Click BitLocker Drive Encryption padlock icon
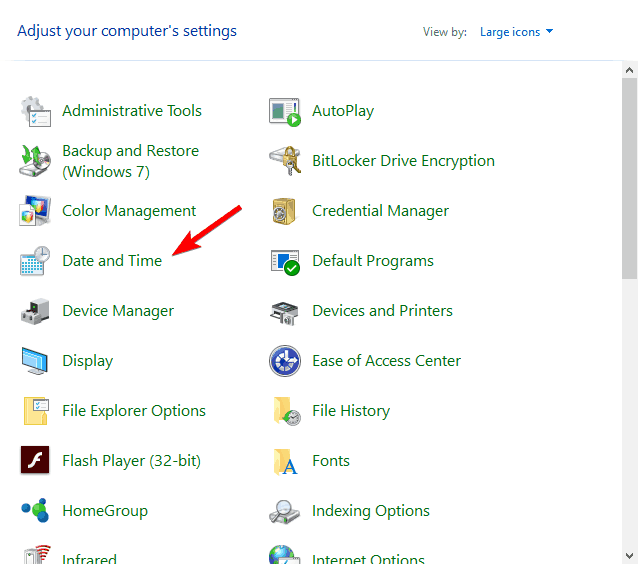Viewport: 638px width, 564px height. tap(285, 161)
